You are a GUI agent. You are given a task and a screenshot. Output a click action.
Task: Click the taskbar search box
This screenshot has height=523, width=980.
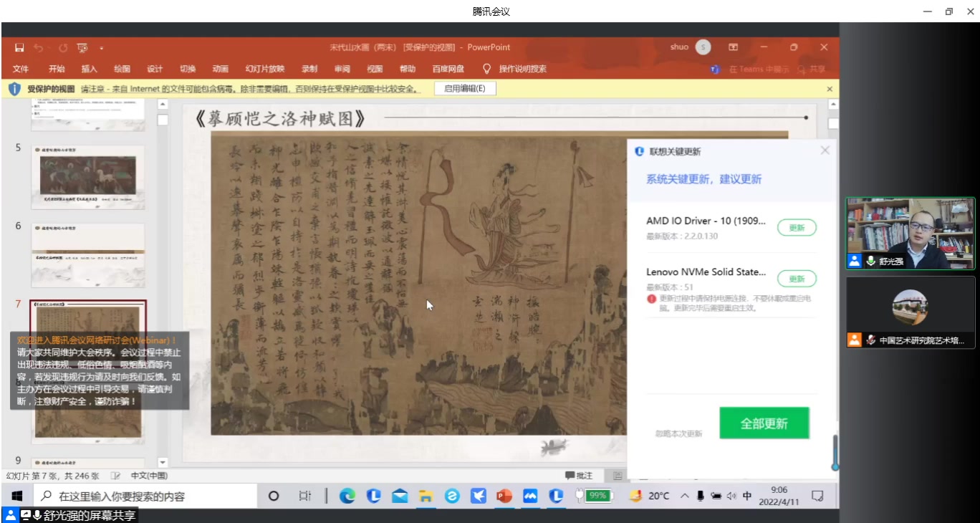click(145, 496)
